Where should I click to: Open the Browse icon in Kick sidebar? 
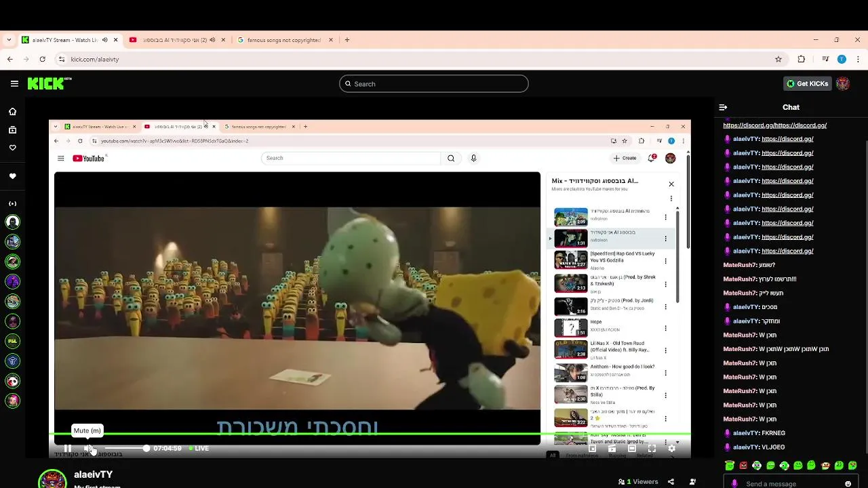[12, 129]
